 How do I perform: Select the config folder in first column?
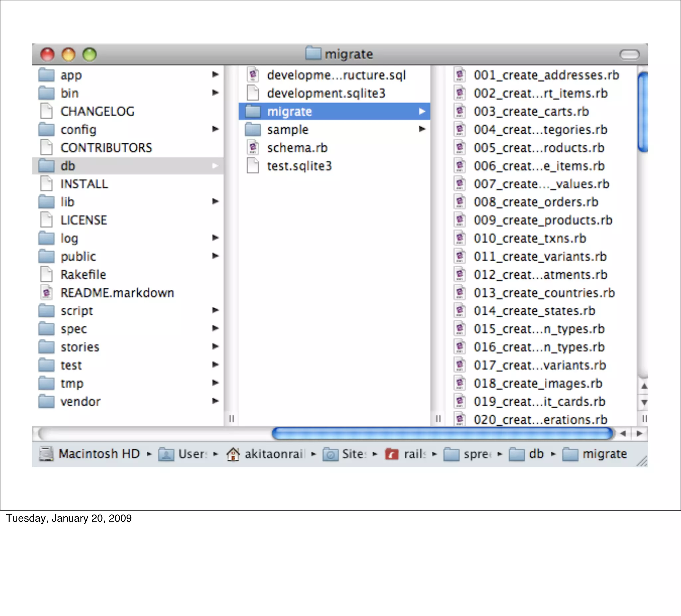(x=78, y=130)
